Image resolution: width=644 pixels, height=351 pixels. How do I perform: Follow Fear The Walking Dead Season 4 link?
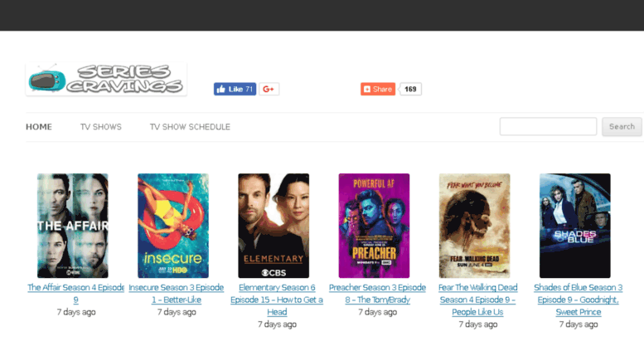tap(477, 300)
